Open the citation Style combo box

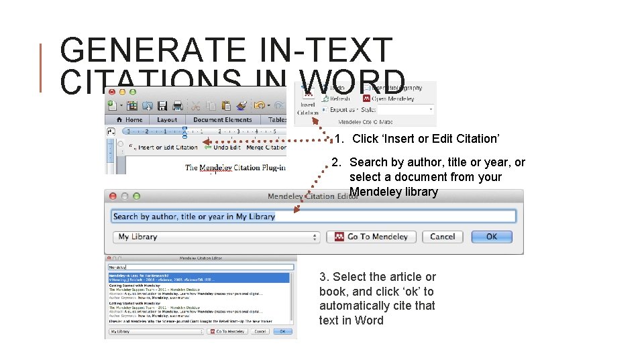405,109
